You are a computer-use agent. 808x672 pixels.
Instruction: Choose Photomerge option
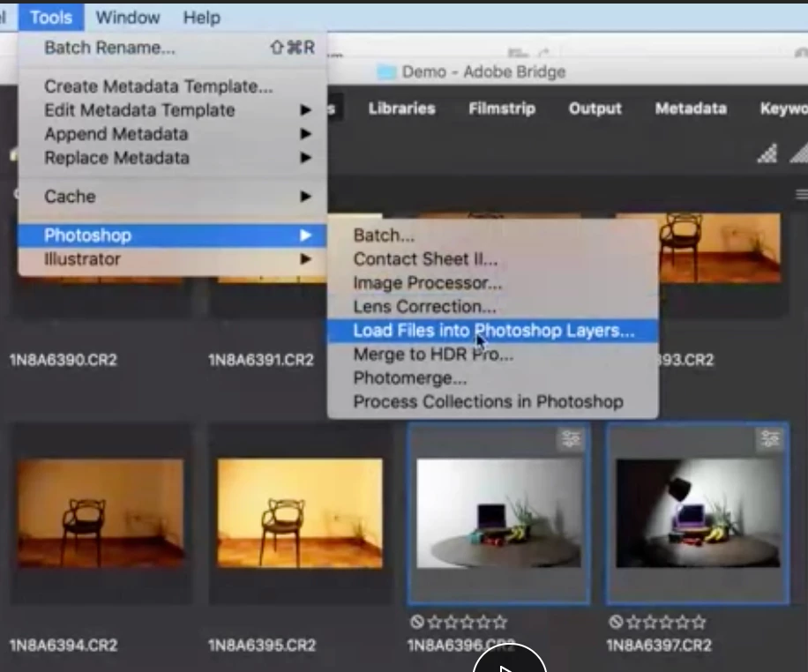[492, 378]
